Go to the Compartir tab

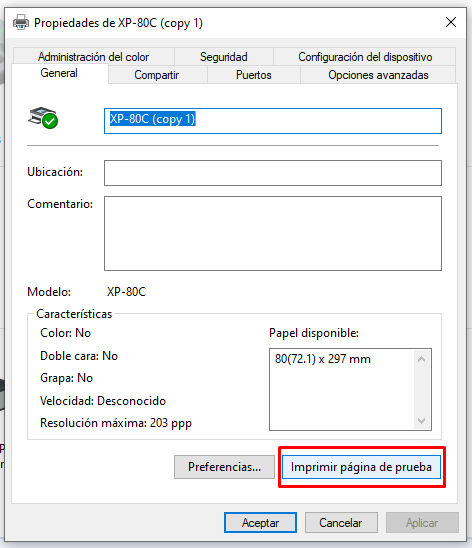[157, 75]
